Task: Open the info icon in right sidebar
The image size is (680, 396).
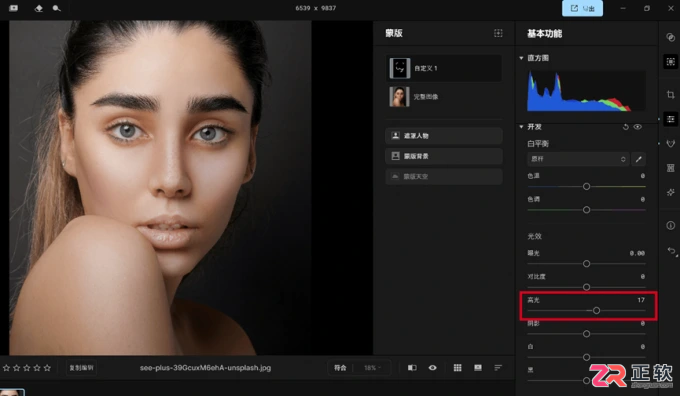Action: pyautogui.click(x=670, y=226)
